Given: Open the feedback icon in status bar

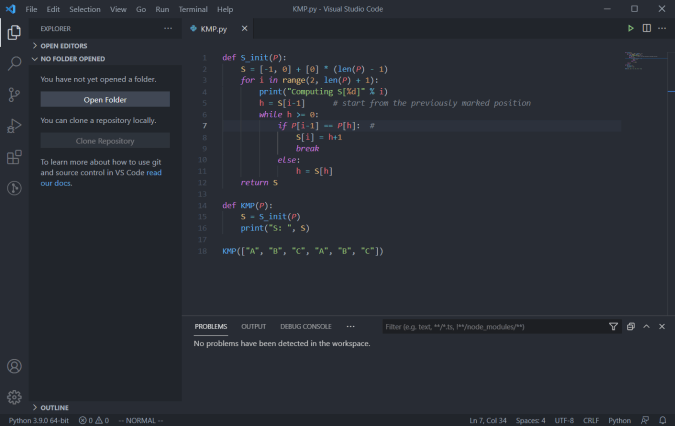Looking at the screenshot, I should pyautogui.click(x=645, y=420).
